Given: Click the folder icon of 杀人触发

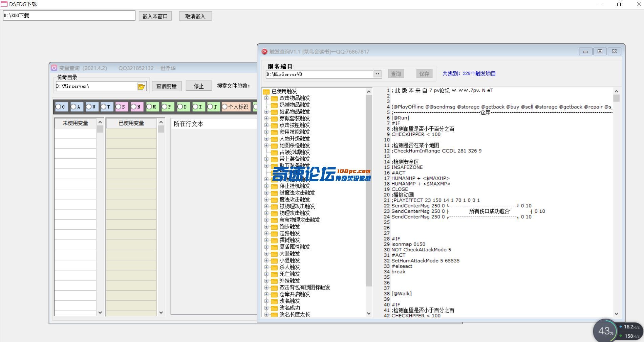Looking at the screenshot, I should click(x=274, y=267).
